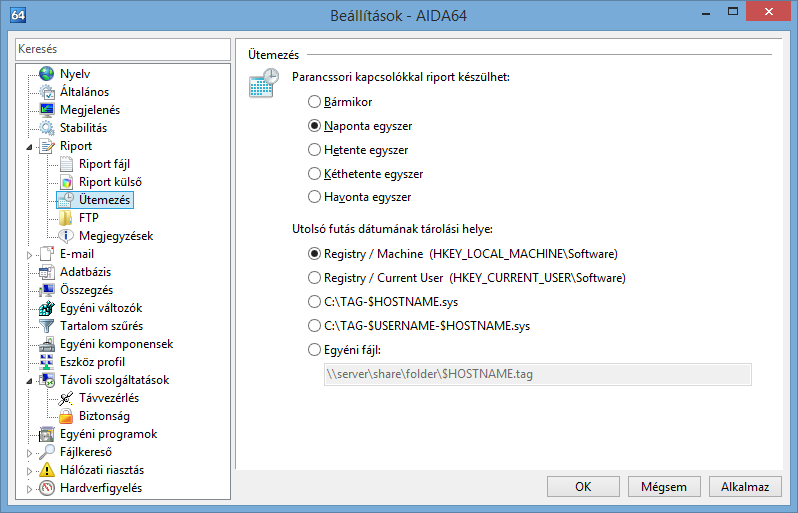The width and height of the screenshot is (798, 513).
Task: Click the Megjelenés monitor icon
Action: pos(47,109)
